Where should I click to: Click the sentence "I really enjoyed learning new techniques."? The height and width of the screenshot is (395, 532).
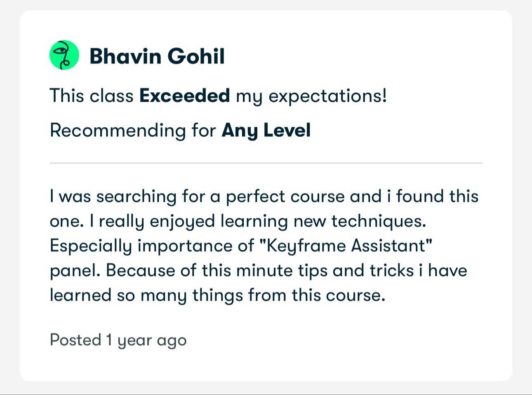[258, 221]
